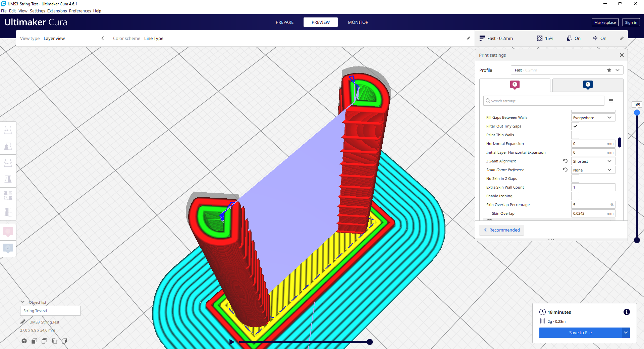Play the layer simulation
Viewport: 644px width, 349px height.
pos(231,342)
